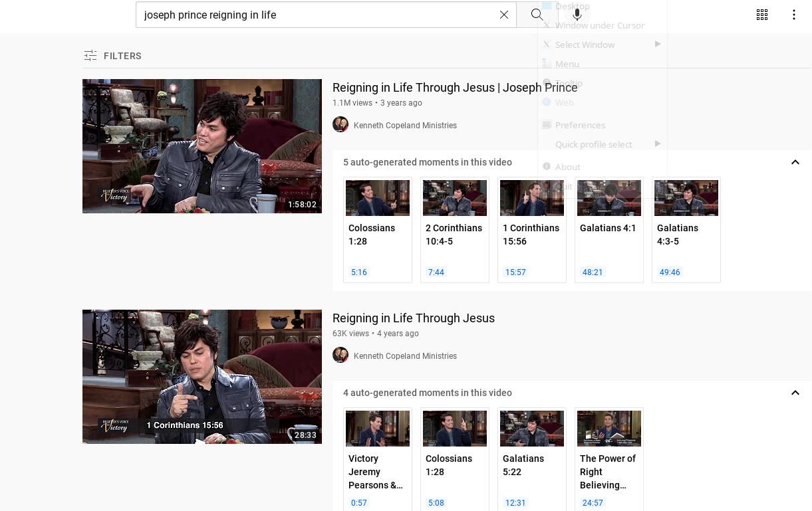Select 'Window under Cursor' in faded menu
This screenshot has height=511, width=812.
602,25
